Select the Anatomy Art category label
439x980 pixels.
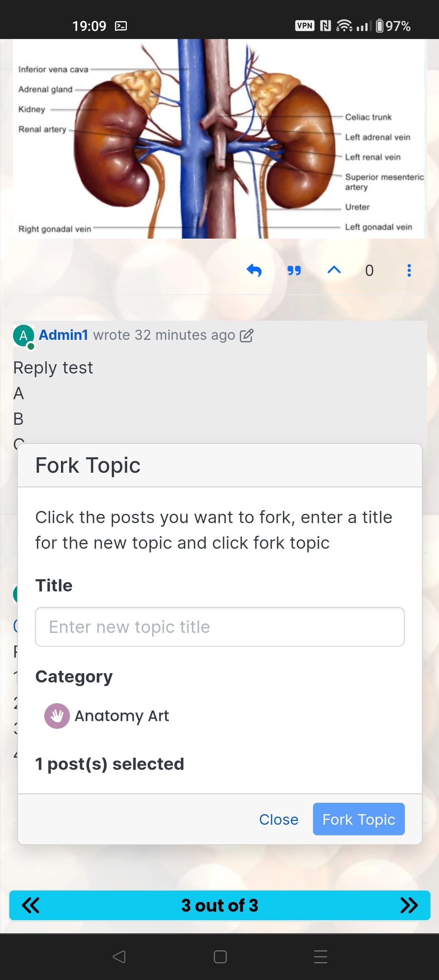click(122, 716)
